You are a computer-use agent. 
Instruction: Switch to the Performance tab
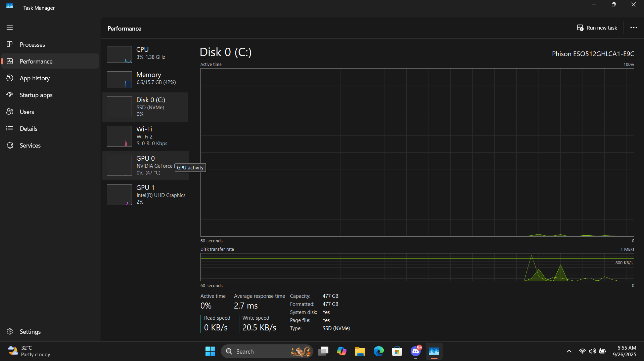[36, 61]
